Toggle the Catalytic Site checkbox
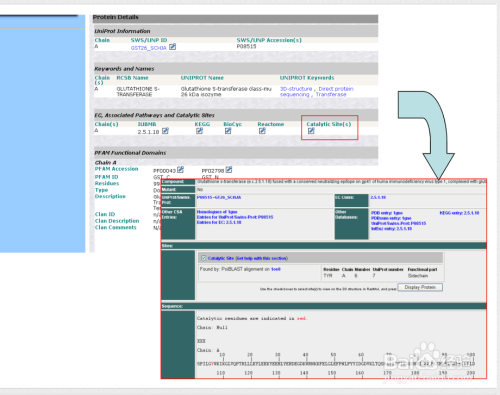This screenshot has width=500, height=395. [204, 258]
